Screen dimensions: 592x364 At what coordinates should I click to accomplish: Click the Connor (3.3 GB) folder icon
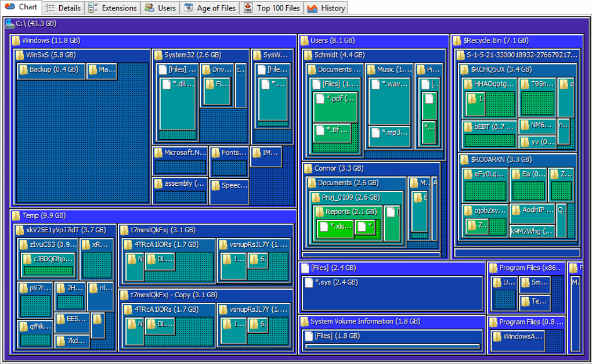pyautogui.click(x=308, y=169)
